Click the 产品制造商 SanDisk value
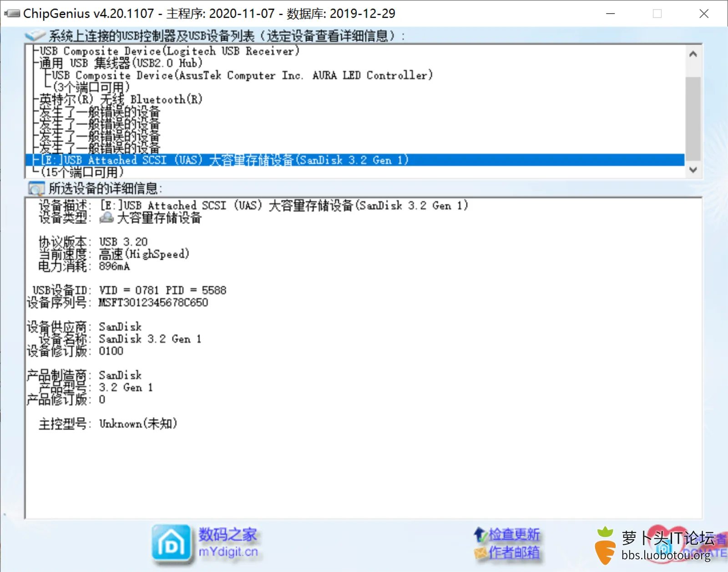Viewport: 728px width, 572px height. pyautogui.click(x=120, y=375)
